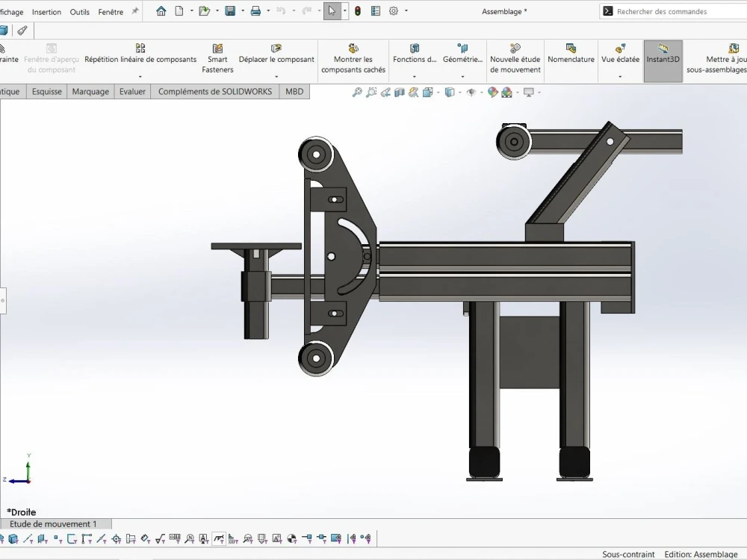Toggle Montrer les composants cachés
747x560 pixels.
pos(353,60)
